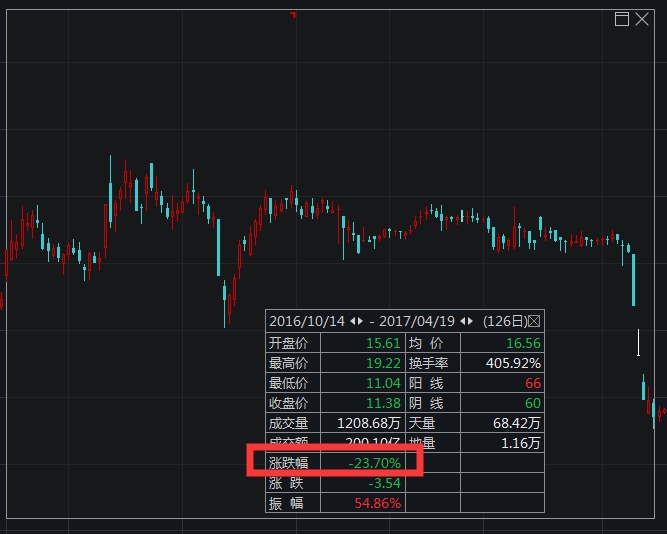Click the (126日) period count label
Screen dimensions: 667x534
coord(505,321)
